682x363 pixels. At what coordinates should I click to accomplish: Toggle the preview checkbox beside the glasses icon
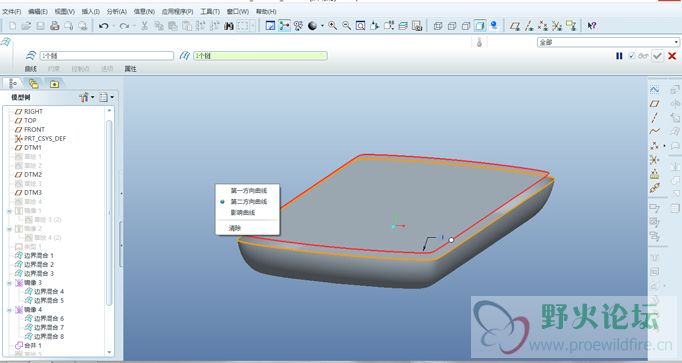(632, 56)
